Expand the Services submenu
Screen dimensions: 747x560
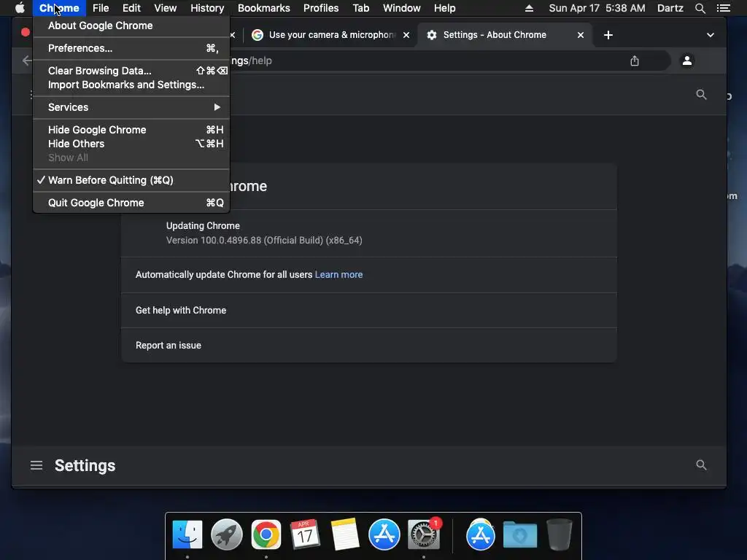pos(131,107)
